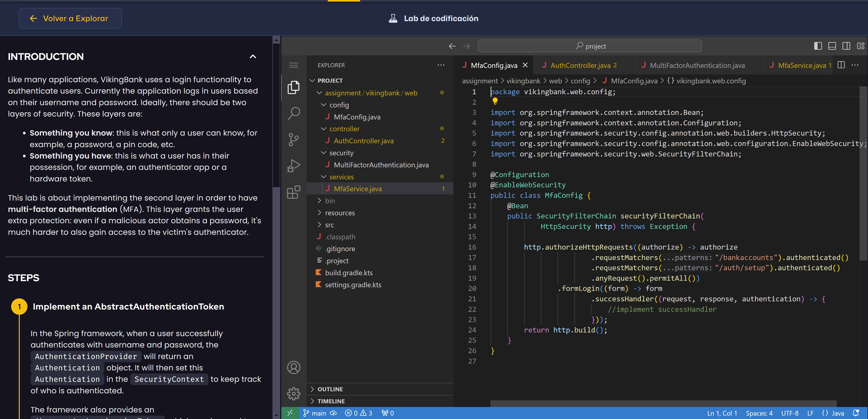Go forward with the navigation arrow
This screenshot has width=868, height=419.
[x=466, y=46]
